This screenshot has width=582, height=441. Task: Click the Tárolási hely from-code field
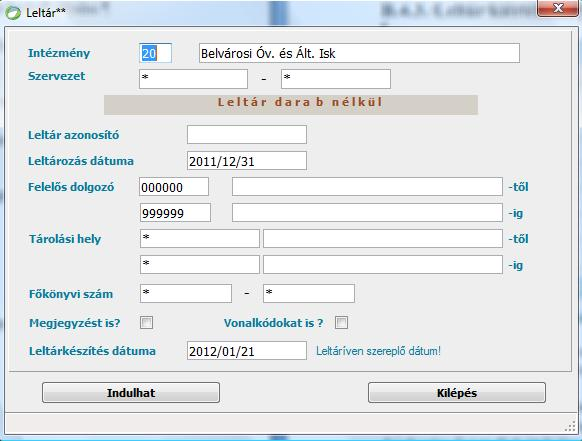click(200, 239)
